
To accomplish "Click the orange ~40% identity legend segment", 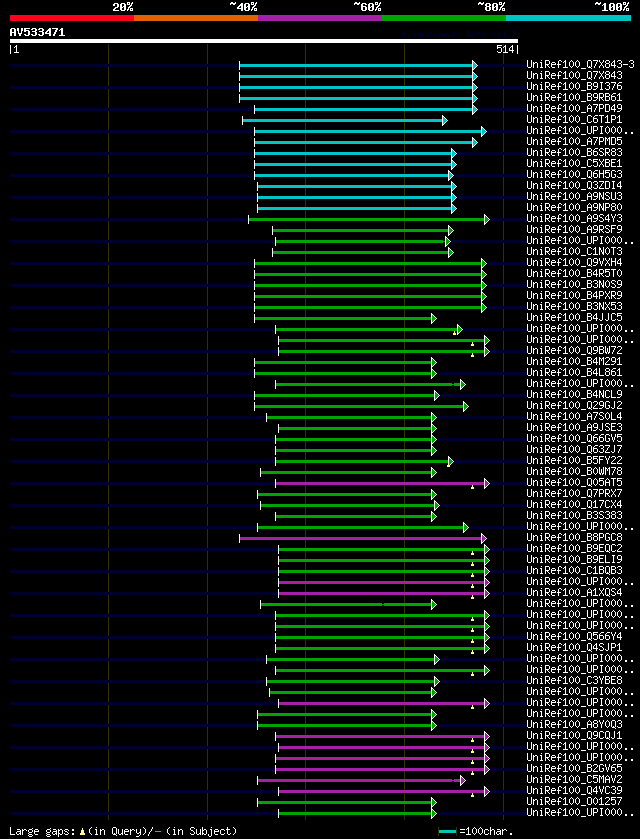I will coord(196,18).
